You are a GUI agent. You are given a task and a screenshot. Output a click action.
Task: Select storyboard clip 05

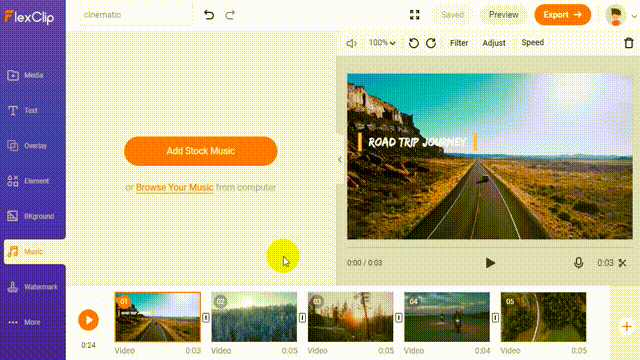coord(543,317)
